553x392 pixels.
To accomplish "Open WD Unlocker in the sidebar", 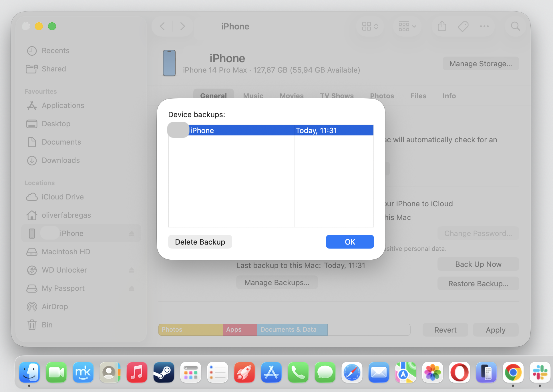I will [81, 270].
